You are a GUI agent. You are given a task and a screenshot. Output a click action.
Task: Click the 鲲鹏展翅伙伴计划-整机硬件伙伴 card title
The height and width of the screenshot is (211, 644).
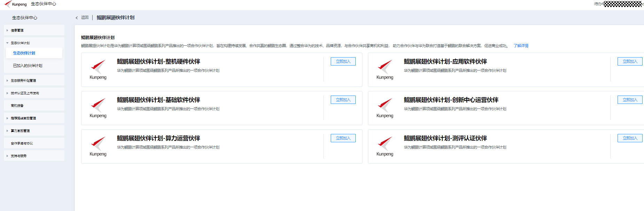(x=158, y=61)
